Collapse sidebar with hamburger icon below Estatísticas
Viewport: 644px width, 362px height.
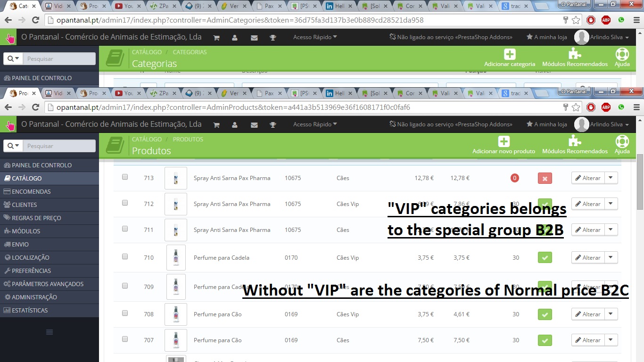50,332
